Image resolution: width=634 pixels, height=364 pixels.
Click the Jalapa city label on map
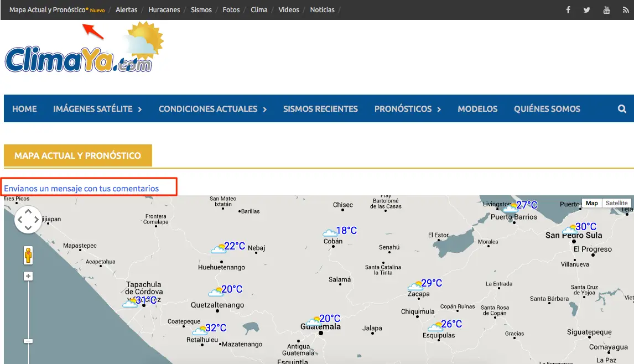tap(372, 328)
